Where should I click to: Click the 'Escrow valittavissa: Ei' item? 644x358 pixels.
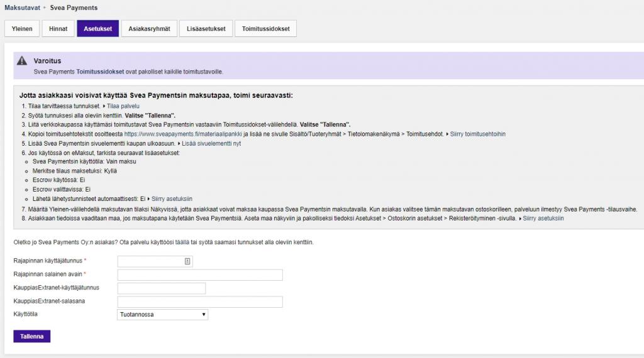pos(62,190)
